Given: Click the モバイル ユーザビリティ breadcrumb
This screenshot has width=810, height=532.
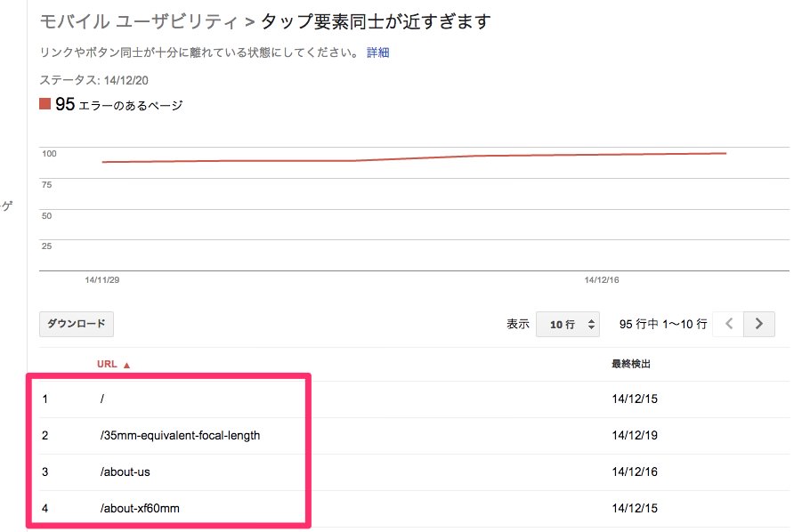Looking at the screenshot, I should pos(139,21).
